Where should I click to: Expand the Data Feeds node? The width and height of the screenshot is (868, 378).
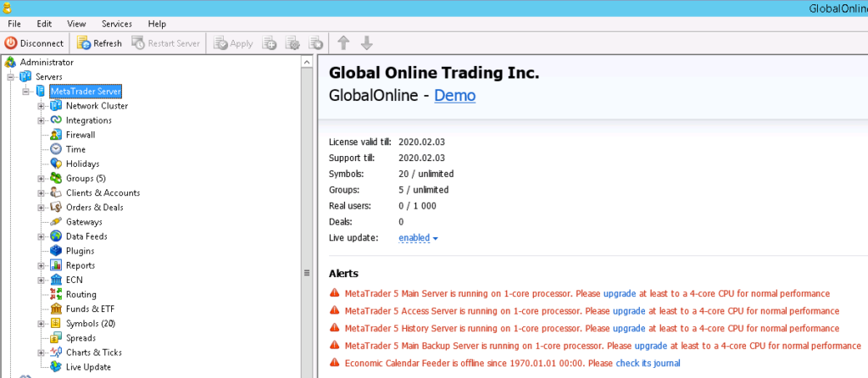click(41, 236)
